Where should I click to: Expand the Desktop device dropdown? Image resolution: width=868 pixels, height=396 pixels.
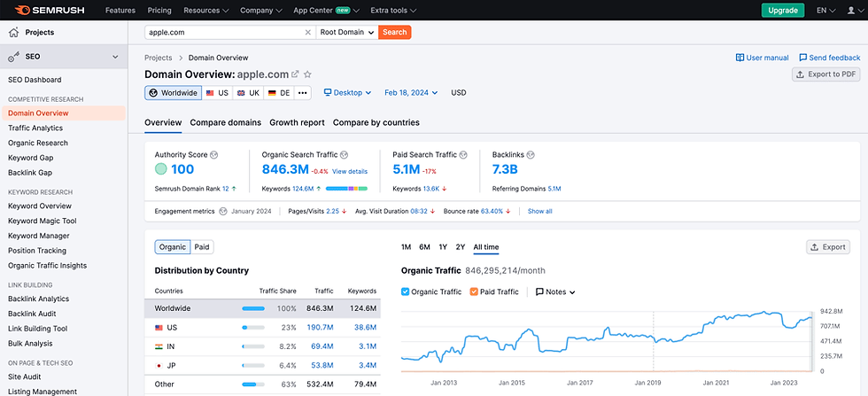[348, 92]
